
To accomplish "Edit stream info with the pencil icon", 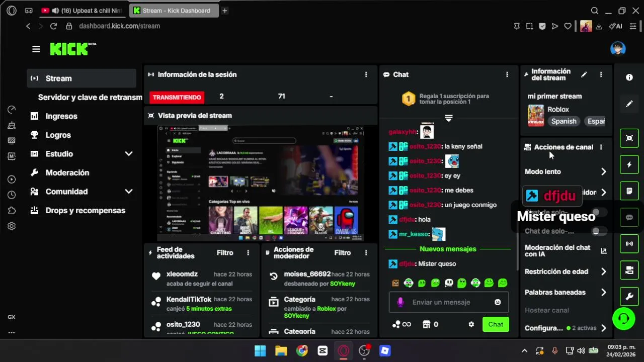I will tap(584, 74).
